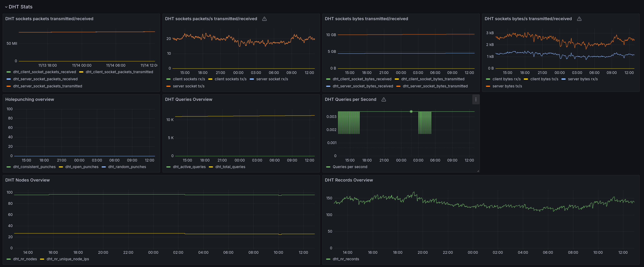644x267 pixels.
Task: Click warning icon on bytes/s panel
Action: tap(579, 19)
